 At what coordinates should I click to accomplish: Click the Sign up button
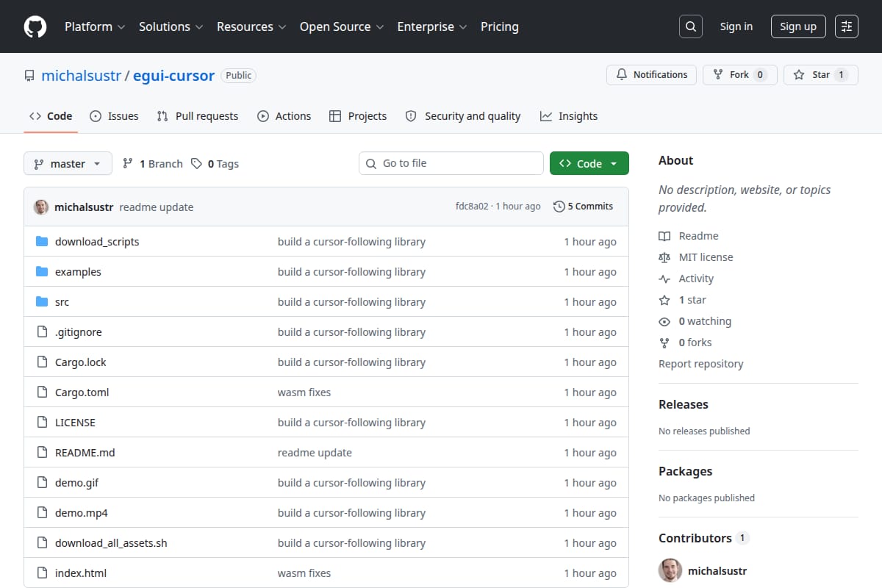coord(798,26)
